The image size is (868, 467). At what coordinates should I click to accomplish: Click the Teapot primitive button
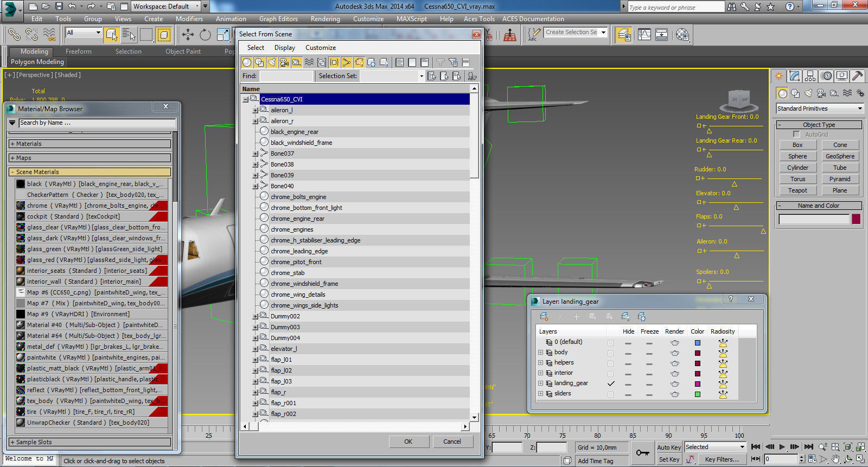(x=797, y=190)
